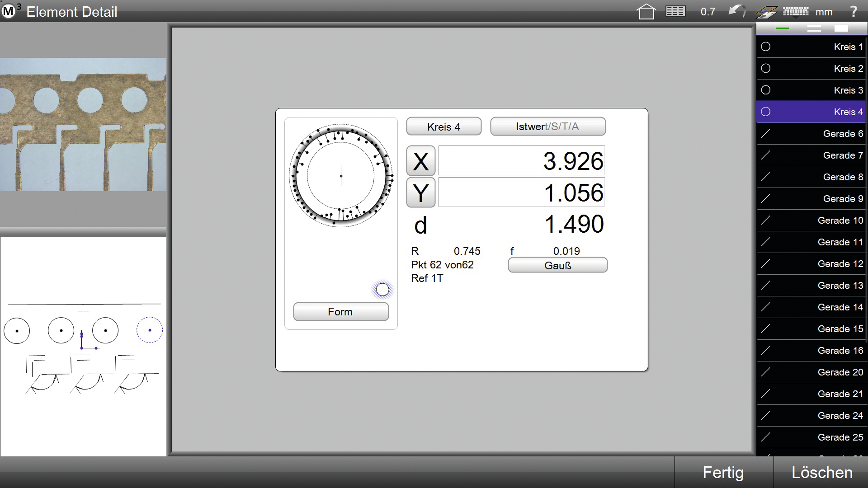Screen dimensions: 868x488
Task: Click the Home icon in top bar
Action: [x=646, y=12]
